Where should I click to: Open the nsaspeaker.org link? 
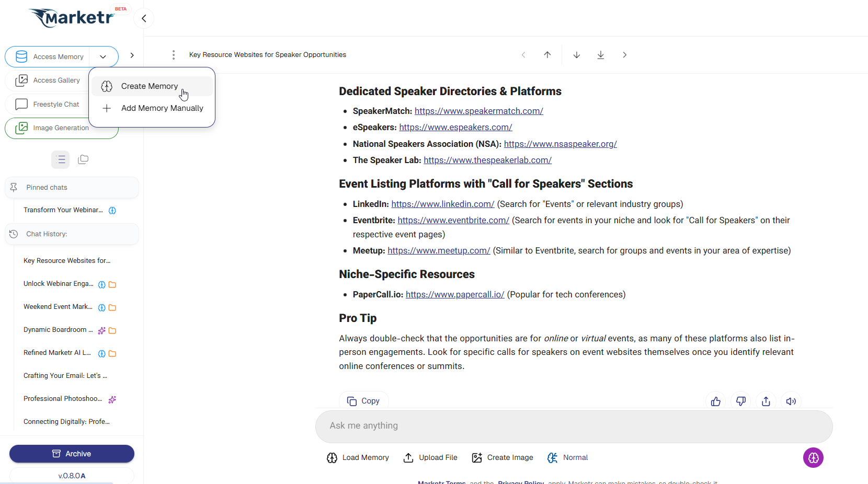561,144
